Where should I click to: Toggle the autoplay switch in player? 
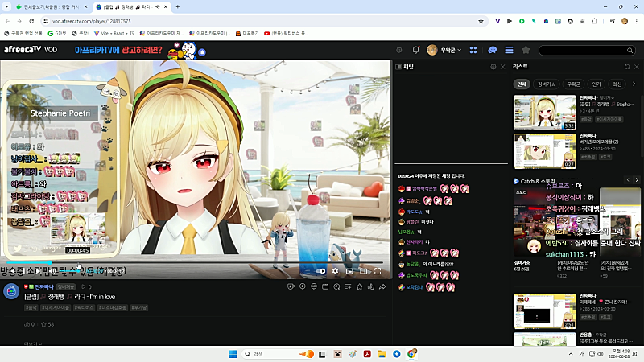320,271
